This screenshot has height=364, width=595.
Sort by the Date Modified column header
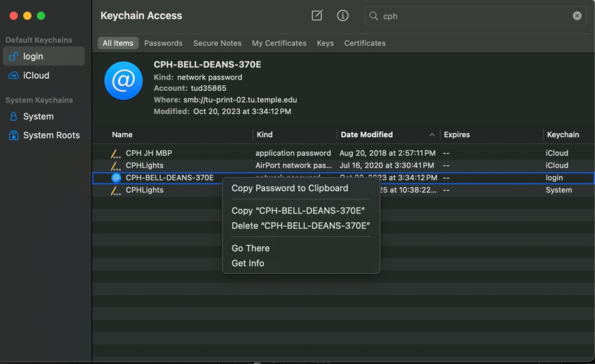[366, 135]
